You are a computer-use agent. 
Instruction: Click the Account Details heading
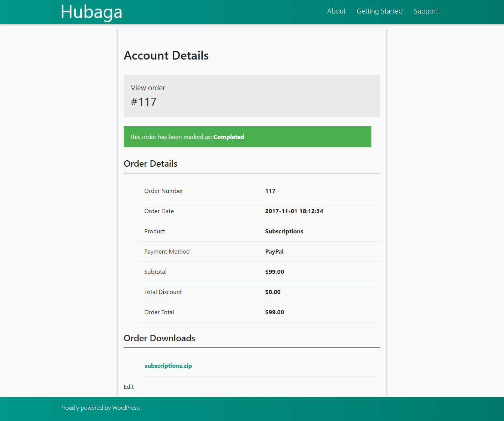166,55
